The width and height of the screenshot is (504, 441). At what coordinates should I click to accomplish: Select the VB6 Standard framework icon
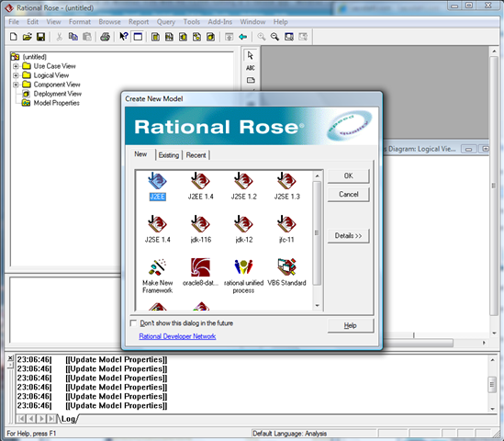click(x=286, y=272)
